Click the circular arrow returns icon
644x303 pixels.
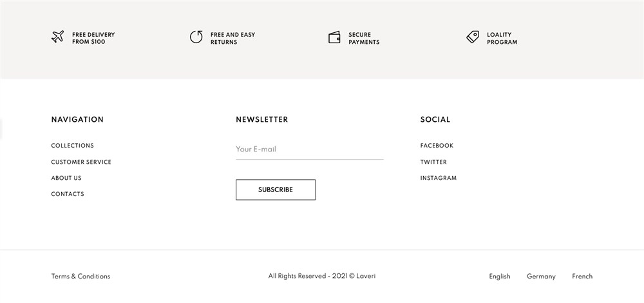coord(196,37)
